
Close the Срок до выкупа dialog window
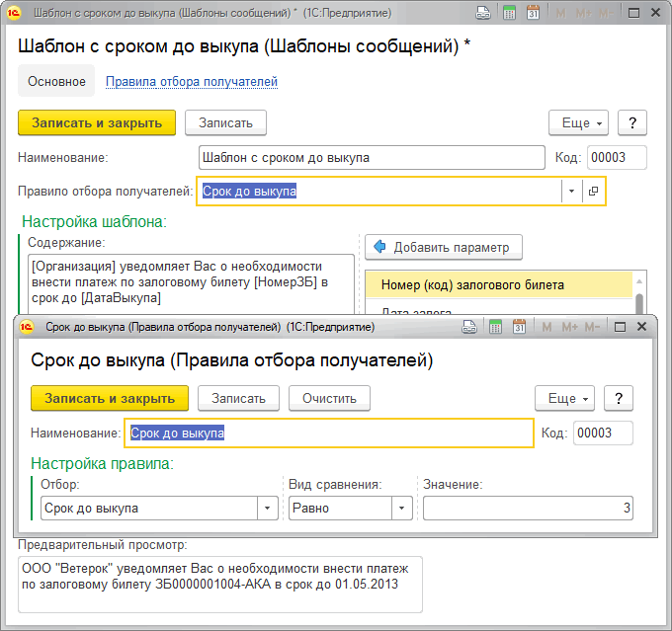(642, 327)
